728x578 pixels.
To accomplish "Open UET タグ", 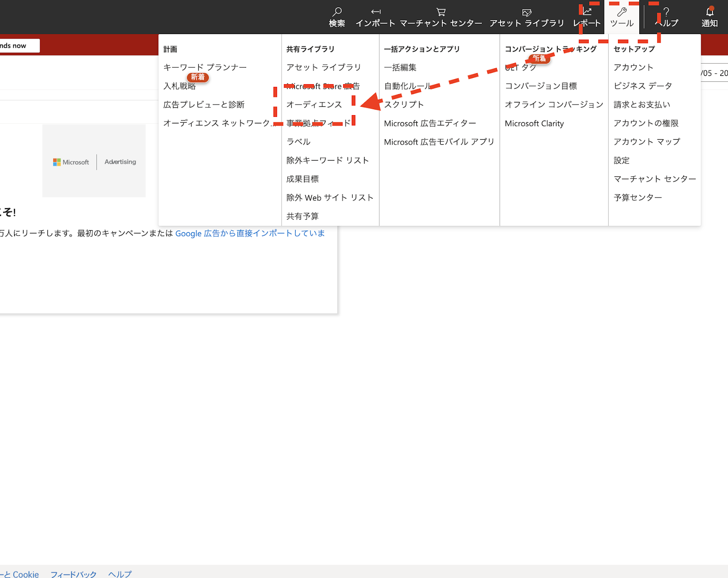I will [521, 67].
